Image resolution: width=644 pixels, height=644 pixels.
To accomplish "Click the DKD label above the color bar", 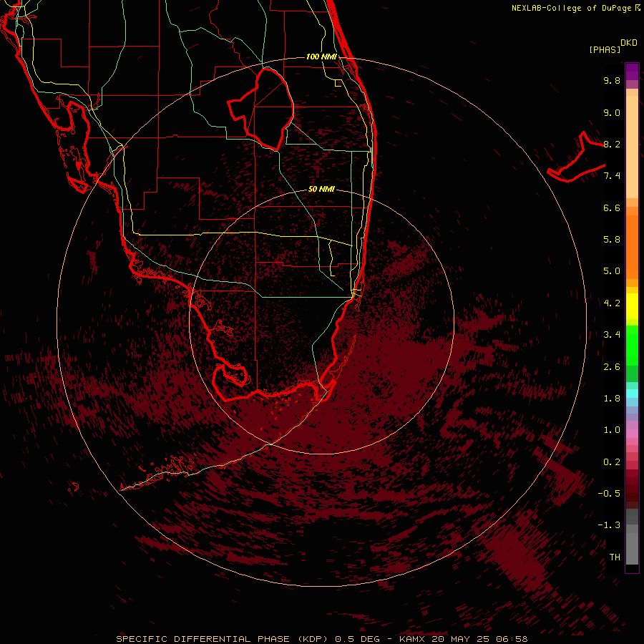I will click(629, 43).
